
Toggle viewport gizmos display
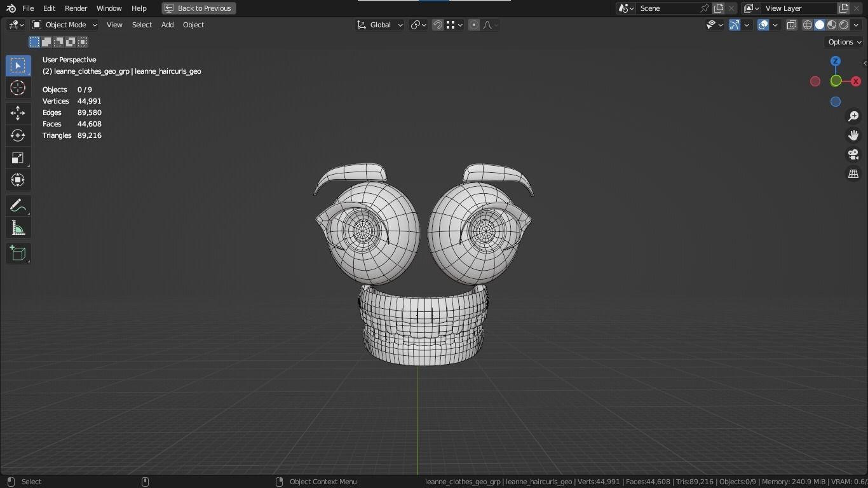735,25
